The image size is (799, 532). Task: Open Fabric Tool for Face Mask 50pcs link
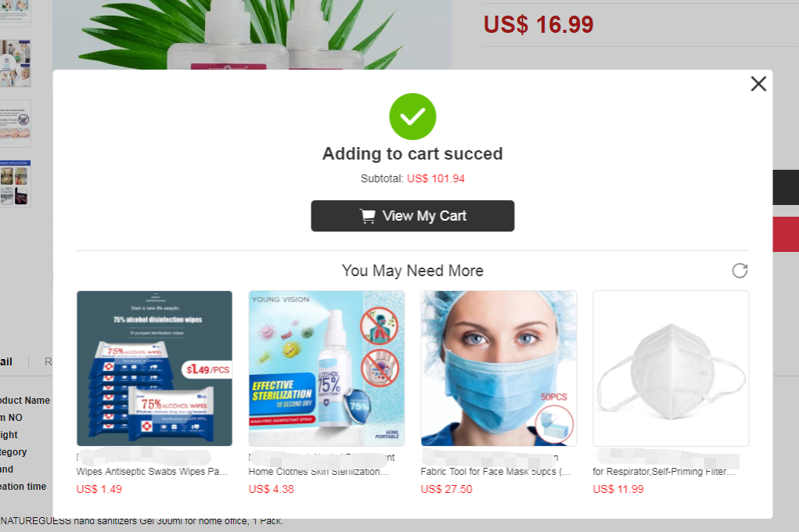pos(495,471)
